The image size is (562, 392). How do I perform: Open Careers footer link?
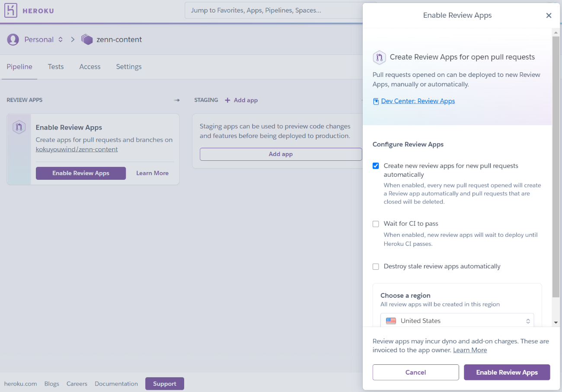click(77, 384)
